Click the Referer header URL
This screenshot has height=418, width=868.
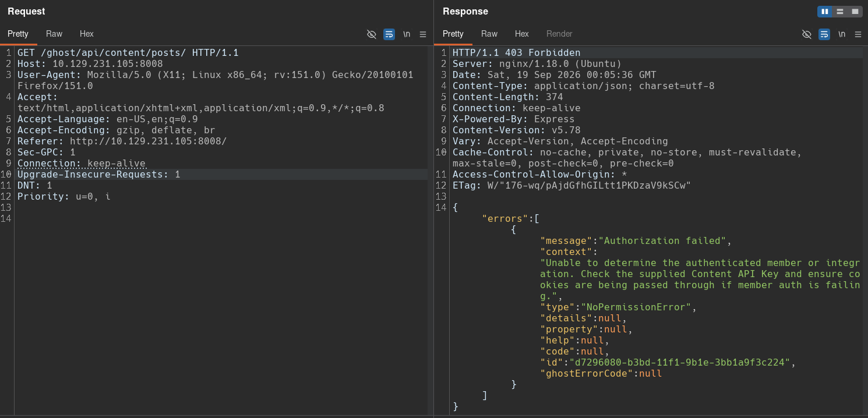149,141
